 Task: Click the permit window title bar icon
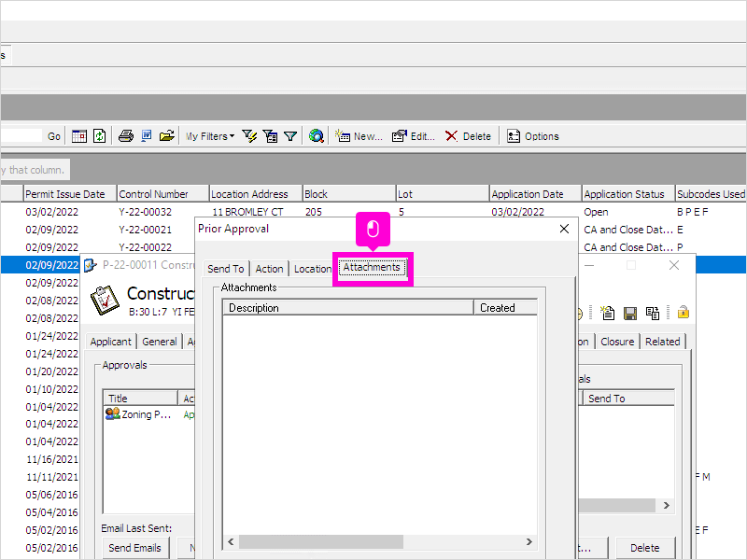pos(91,265)
